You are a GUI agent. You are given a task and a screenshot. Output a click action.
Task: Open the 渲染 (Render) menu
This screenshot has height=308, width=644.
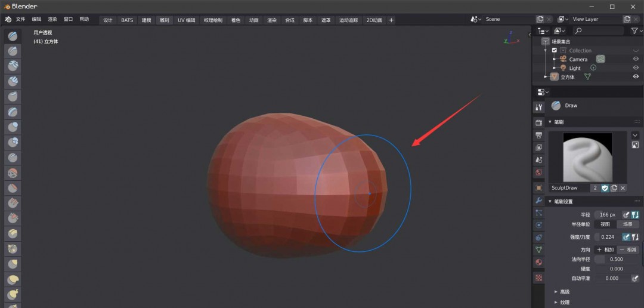pos(52,19)
